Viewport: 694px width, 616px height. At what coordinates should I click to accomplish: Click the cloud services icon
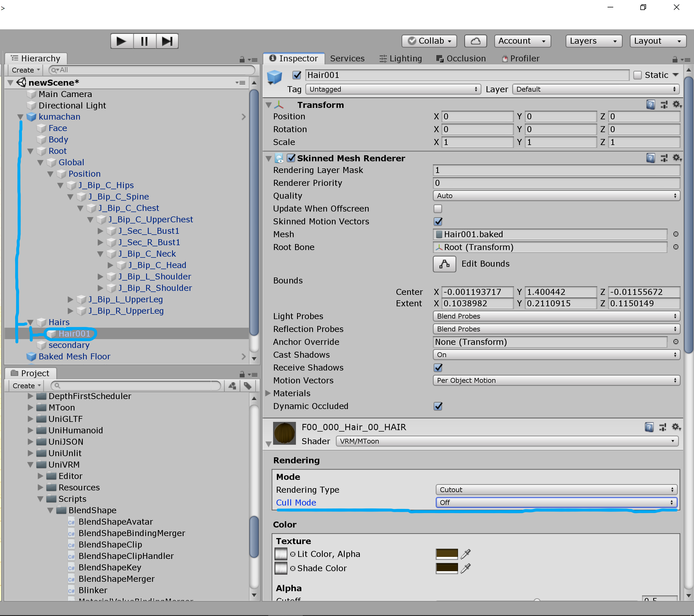point(475,41)
